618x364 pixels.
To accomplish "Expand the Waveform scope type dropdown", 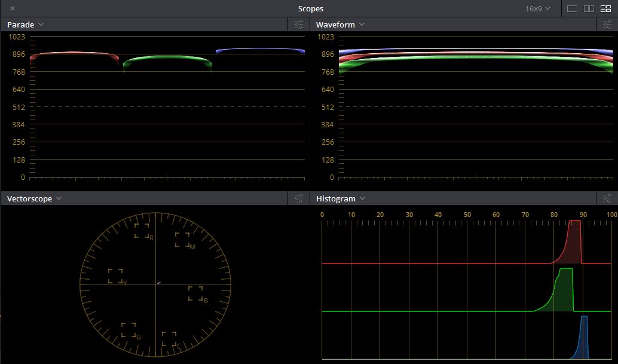I will pyautogui.click(x=340, y=25).
